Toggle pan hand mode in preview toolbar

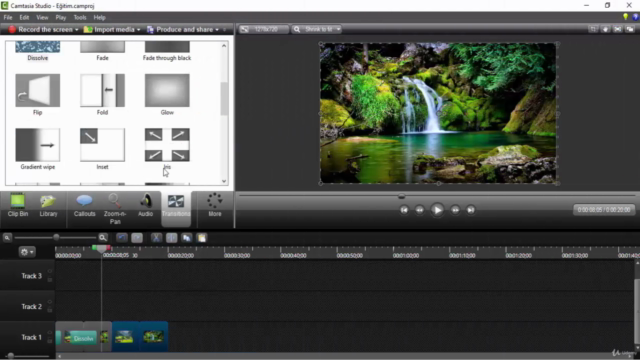pyautogui.click(x=605, y=29)
